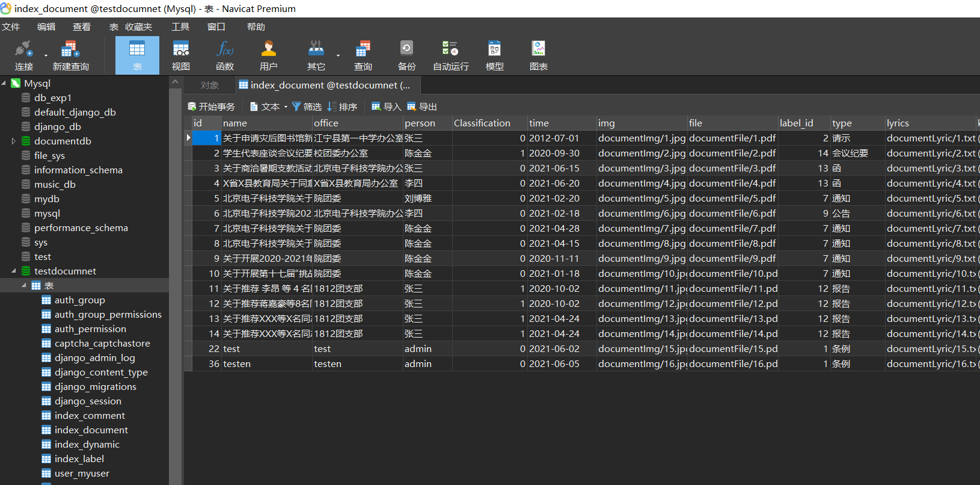
Task: Select the information_schema database
Action: pyautogui.click(x=78, y=170)
